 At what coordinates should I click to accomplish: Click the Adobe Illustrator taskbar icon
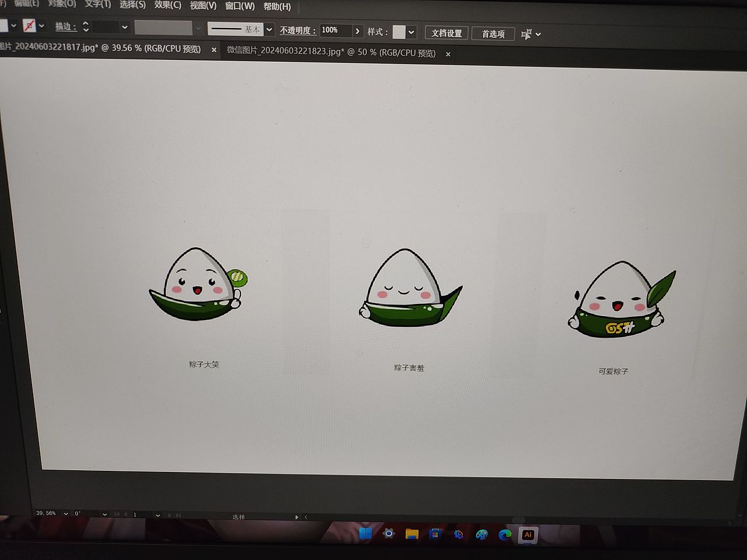point(528,534)
